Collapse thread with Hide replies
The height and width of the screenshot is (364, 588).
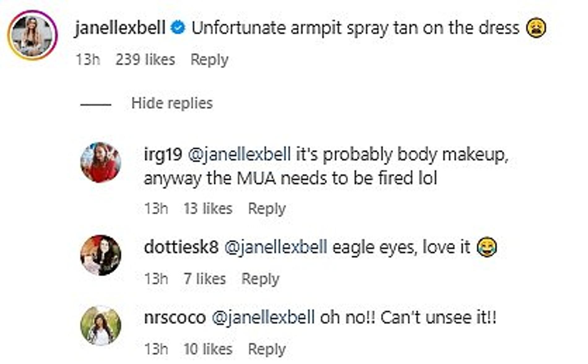[172, 103]
